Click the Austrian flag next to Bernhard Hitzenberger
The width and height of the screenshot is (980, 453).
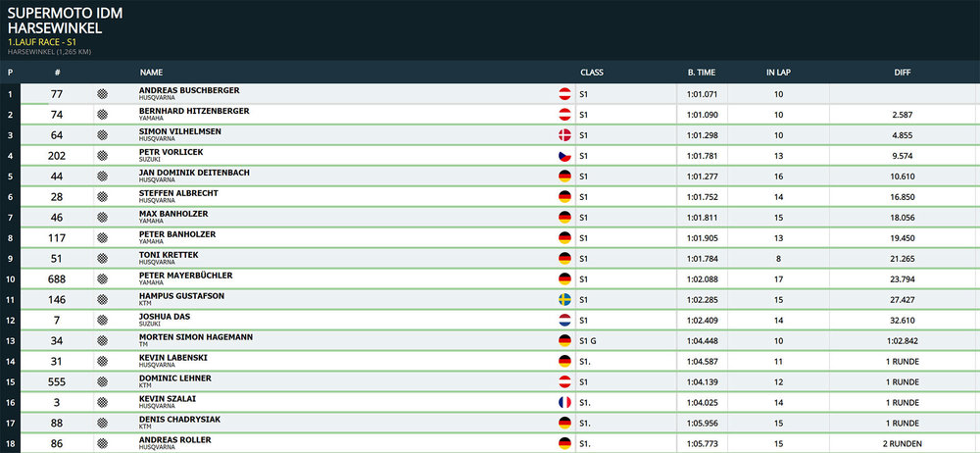(x=564, y=115)
